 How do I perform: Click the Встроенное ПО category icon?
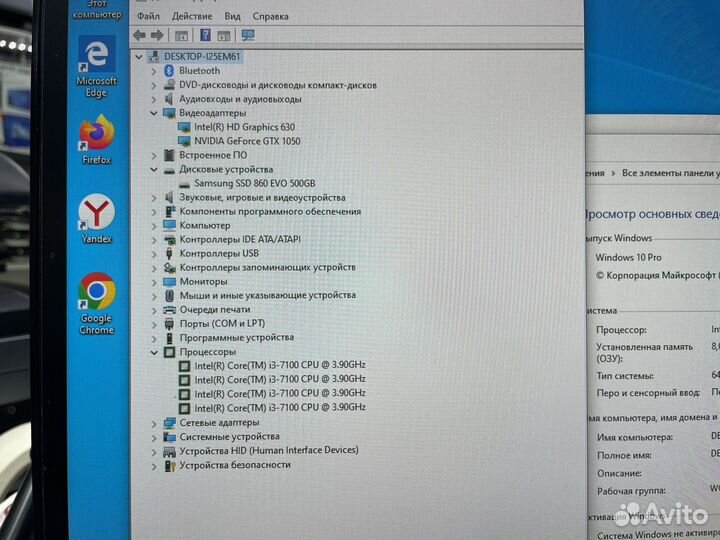click(169, 155)
